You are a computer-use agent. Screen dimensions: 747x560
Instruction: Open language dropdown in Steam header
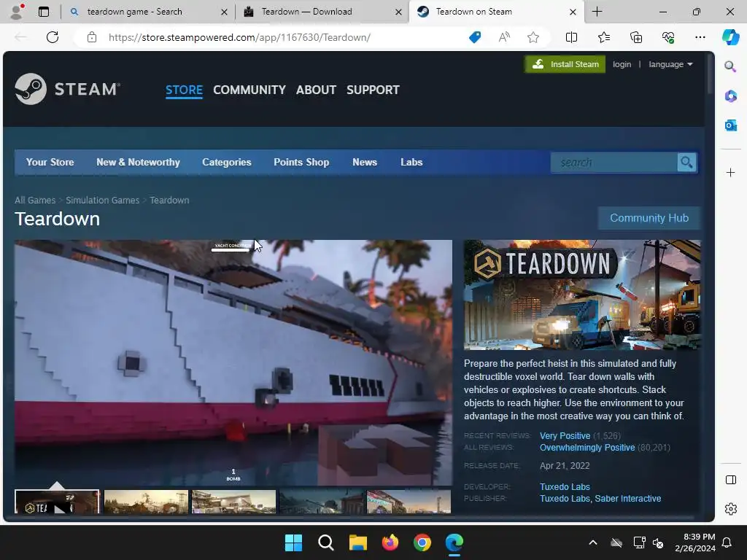pyautogui.click(x=670, y=64)
